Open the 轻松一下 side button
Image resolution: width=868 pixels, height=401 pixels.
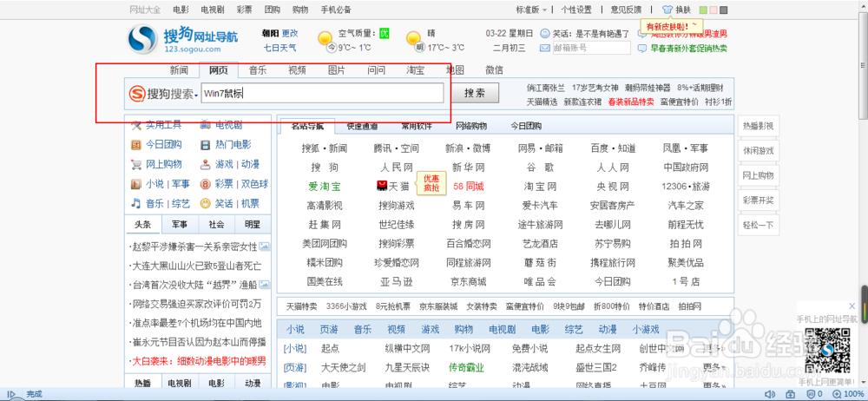pos(758,226)
